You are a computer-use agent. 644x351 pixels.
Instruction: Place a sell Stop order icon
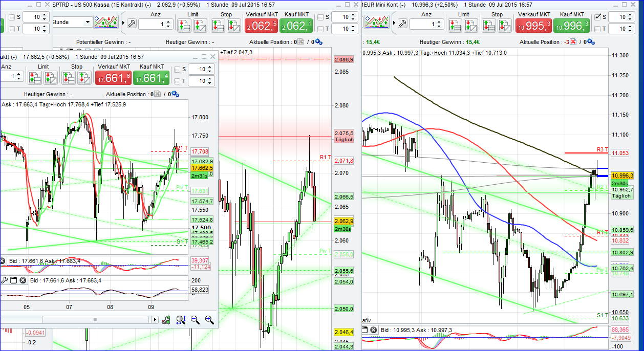point(217,24)
